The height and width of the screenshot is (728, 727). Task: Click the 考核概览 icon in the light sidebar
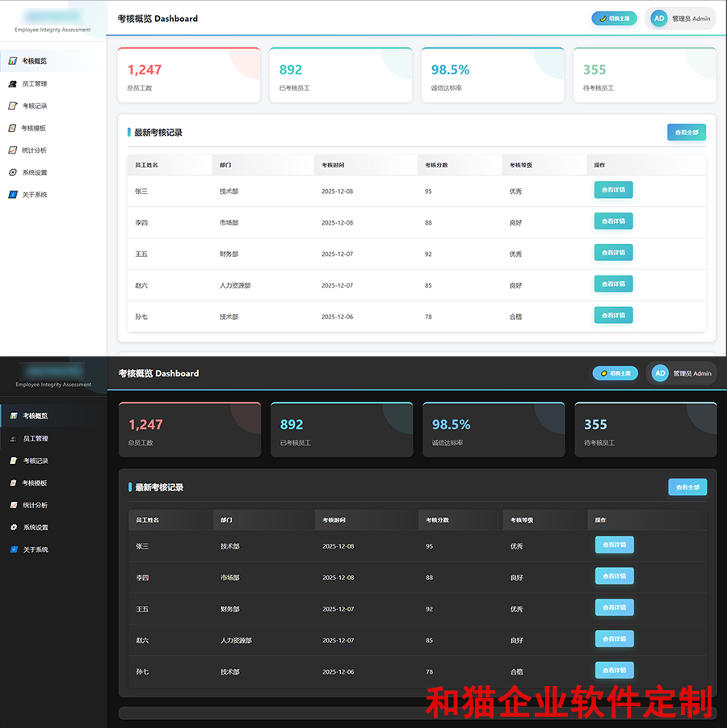click(x=13, y=61)
